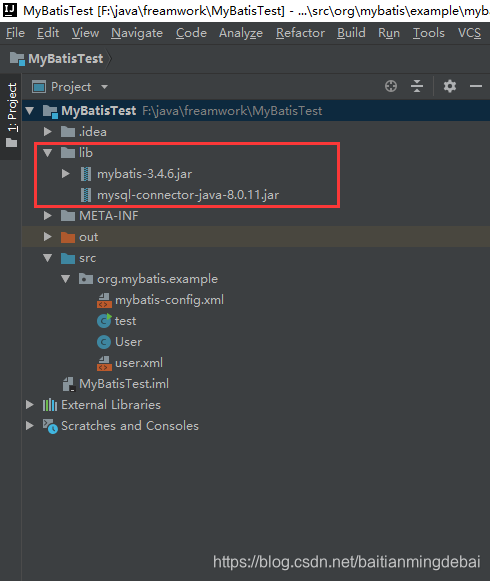This screenshot has width=490, height=581.
Task: Click the mysql-connector-java jar archive icon
Action: click(x=86, y=195)
